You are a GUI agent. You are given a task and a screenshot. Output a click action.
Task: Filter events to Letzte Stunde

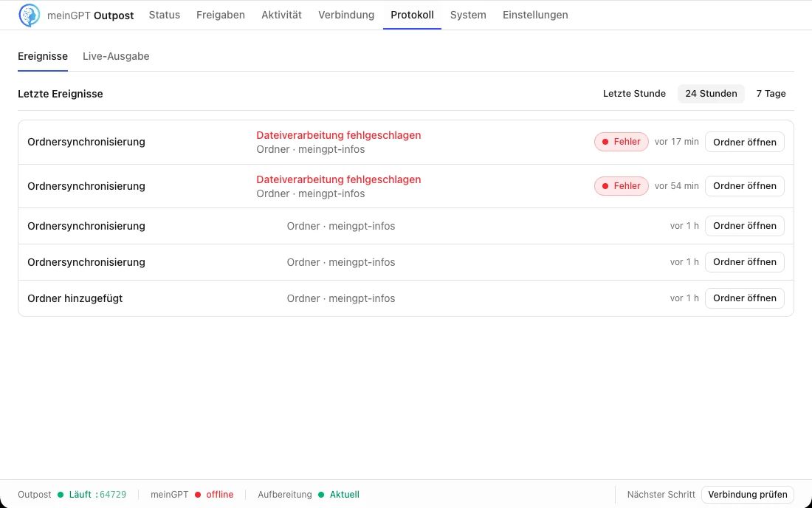pyautogui.click(x=634, y=94)
